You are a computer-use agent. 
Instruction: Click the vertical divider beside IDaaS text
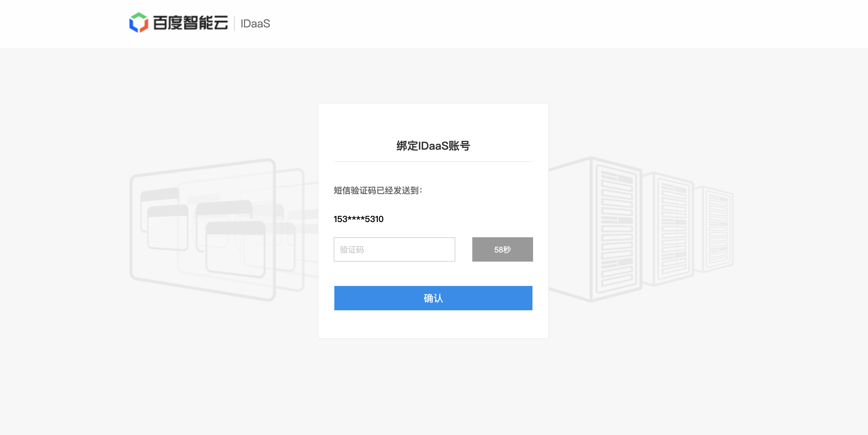[x=234, y=23]
